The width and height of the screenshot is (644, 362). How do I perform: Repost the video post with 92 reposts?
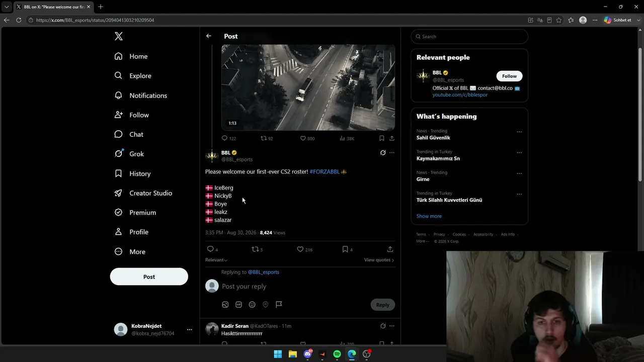coord(267,138)
